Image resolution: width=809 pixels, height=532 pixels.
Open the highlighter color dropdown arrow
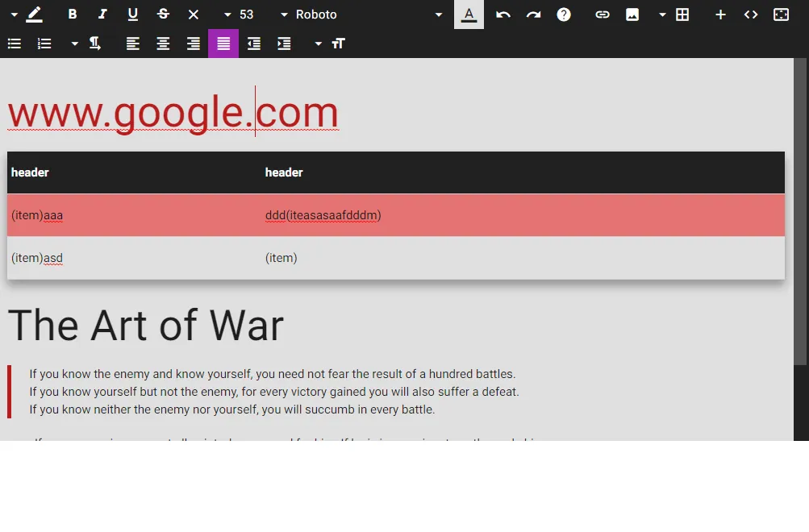pyautogui.click(x=15, y=15)
